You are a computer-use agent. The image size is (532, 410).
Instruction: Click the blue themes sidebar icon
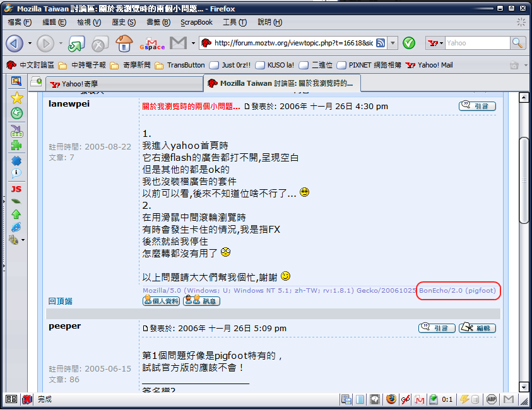(x=16, y=161)
